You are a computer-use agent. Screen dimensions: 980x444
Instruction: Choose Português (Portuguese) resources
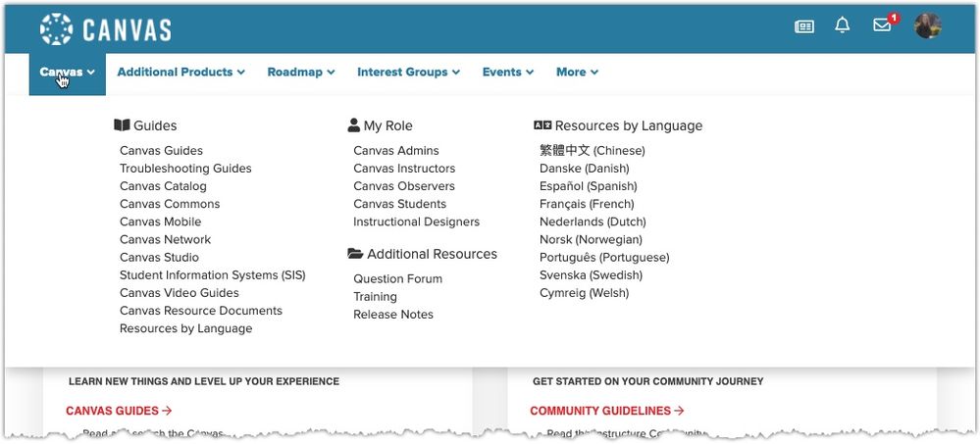click(x=604, y=257)
